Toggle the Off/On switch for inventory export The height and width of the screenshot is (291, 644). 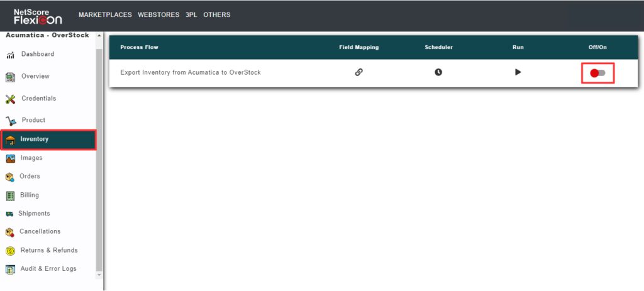[x=597, y=74]
